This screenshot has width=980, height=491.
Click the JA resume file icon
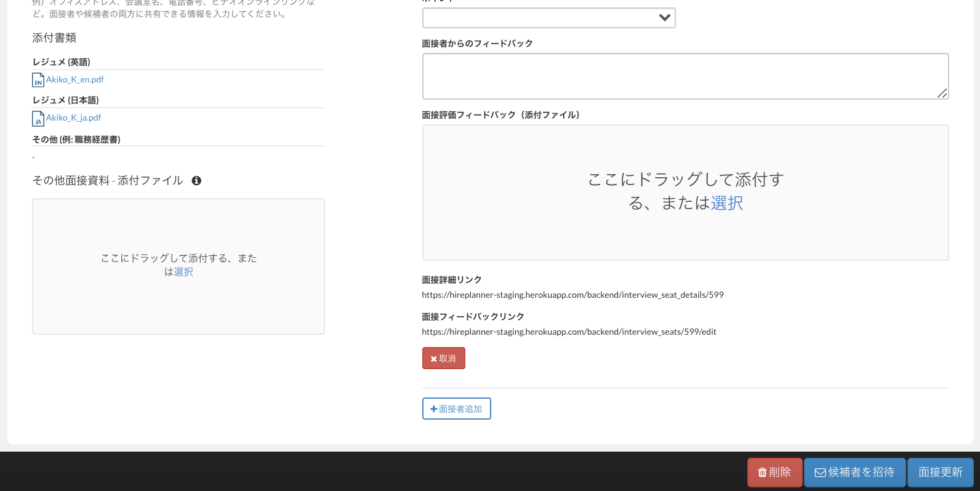tap(38, 118)
